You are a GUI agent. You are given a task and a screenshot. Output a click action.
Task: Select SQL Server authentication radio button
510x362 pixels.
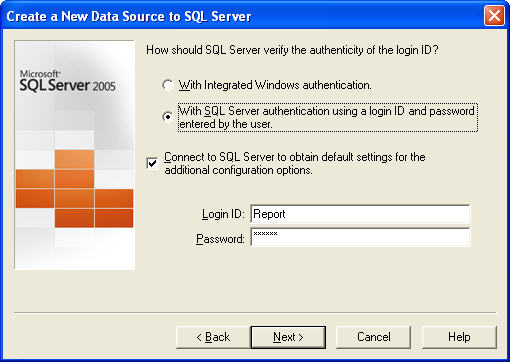tap(168, 117)
